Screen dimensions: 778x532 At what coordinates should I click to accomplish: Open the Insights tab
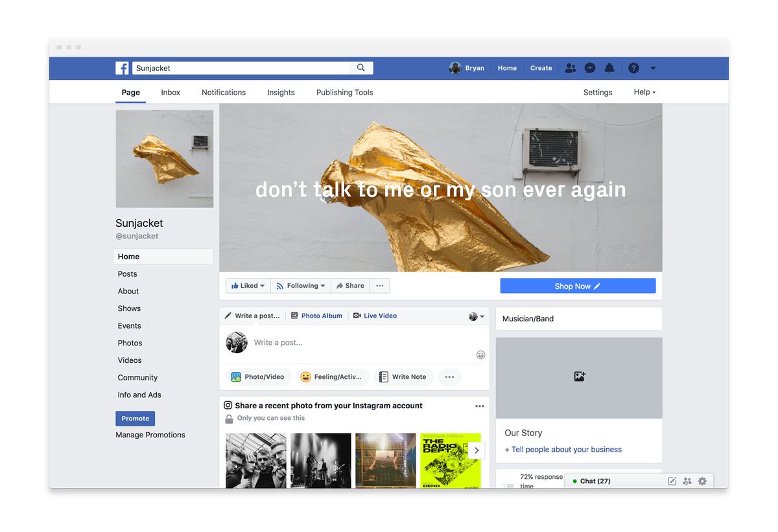click(x=281, y=92)
